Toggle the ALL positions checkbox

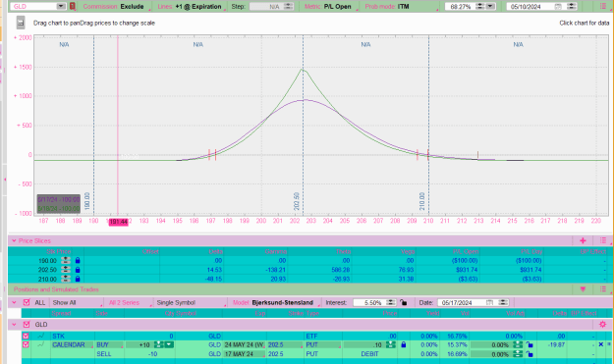tap(27, 302)
